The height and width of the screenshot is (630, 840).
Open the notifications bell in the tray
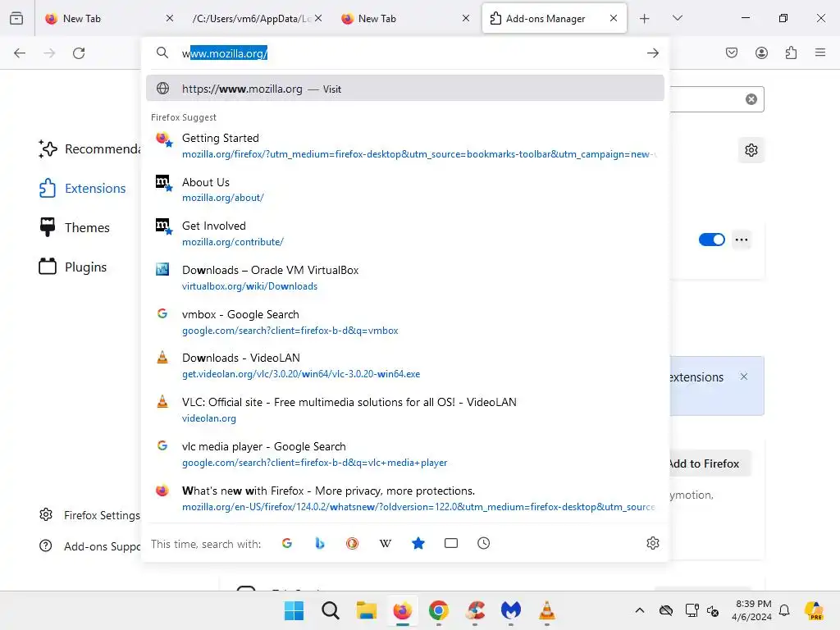click(784, 610)
